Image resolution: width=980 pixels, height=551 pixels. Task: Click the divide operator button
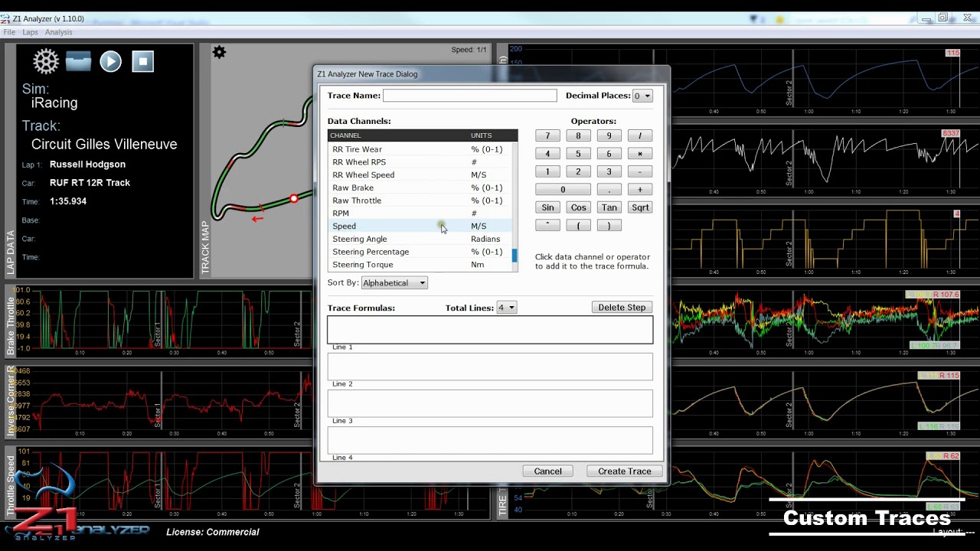tap(640, 135)
